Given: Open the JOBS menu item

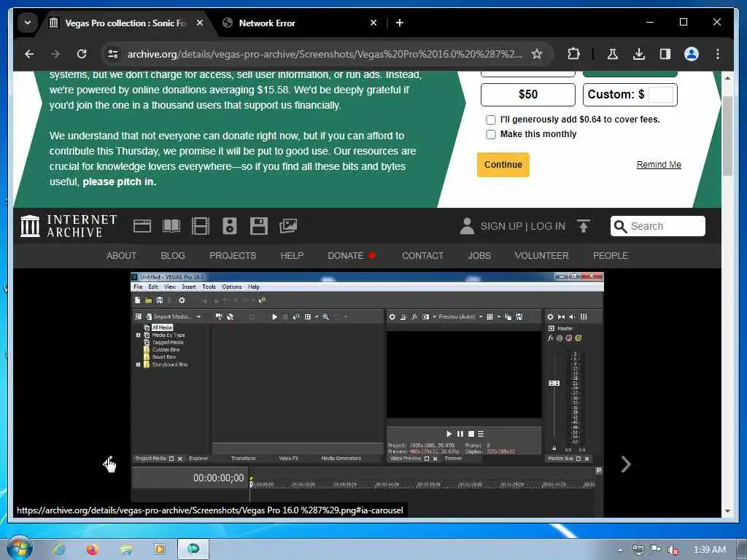Looking at the screenshot, I should pos(479,256).
